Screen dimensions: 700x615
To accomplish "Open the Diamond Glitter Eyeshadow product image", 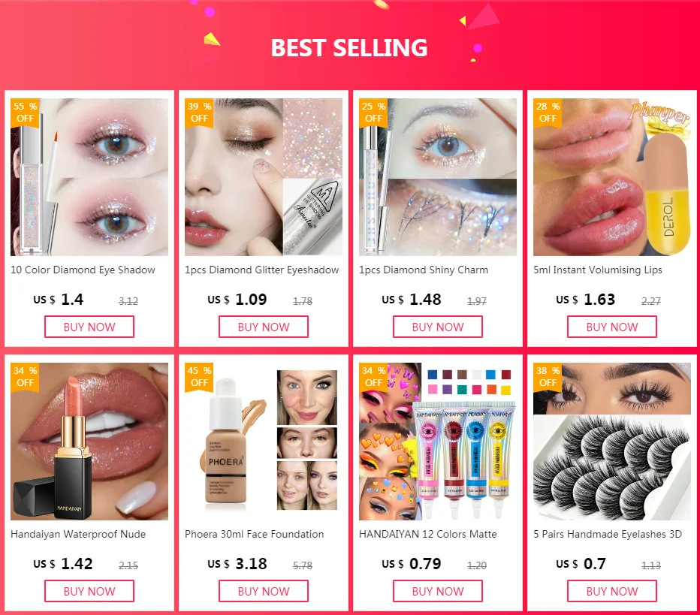I will coord(264,177).
